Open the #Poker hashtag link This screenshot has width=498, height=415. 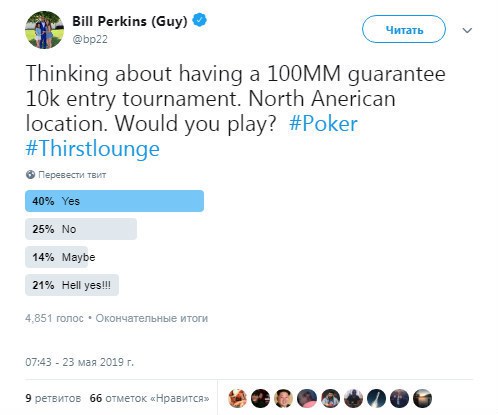pyautogui.click(x=323, y=123)
